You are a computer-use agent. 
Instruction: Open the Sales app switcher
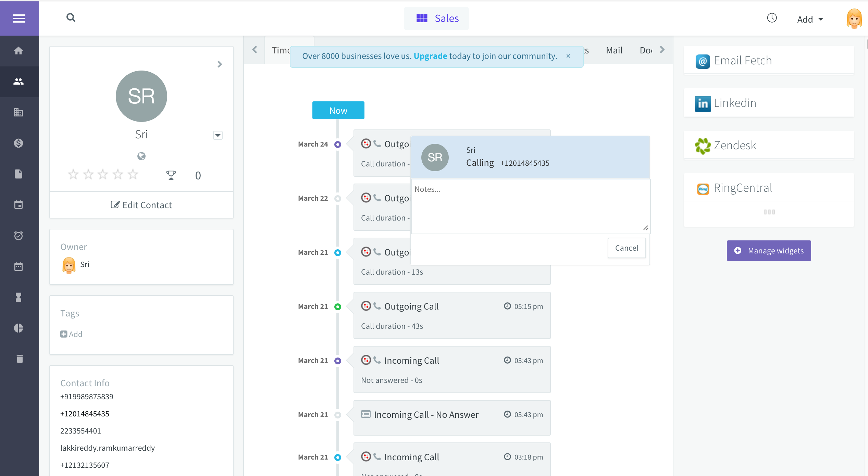point(436,18)
